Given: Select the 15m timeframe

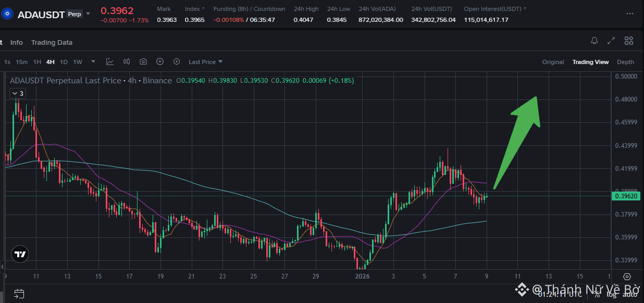Looking at the screenshot, I should 21,62.
